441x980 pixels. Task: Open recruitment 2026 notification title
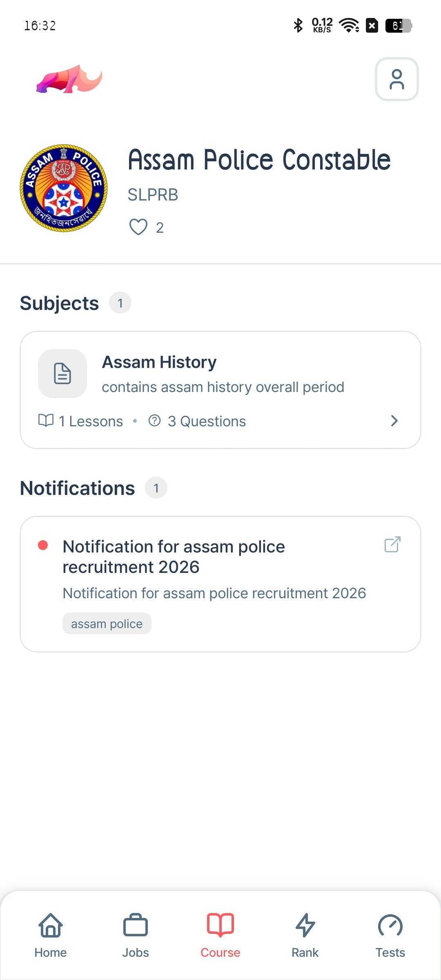coord(174,557)
